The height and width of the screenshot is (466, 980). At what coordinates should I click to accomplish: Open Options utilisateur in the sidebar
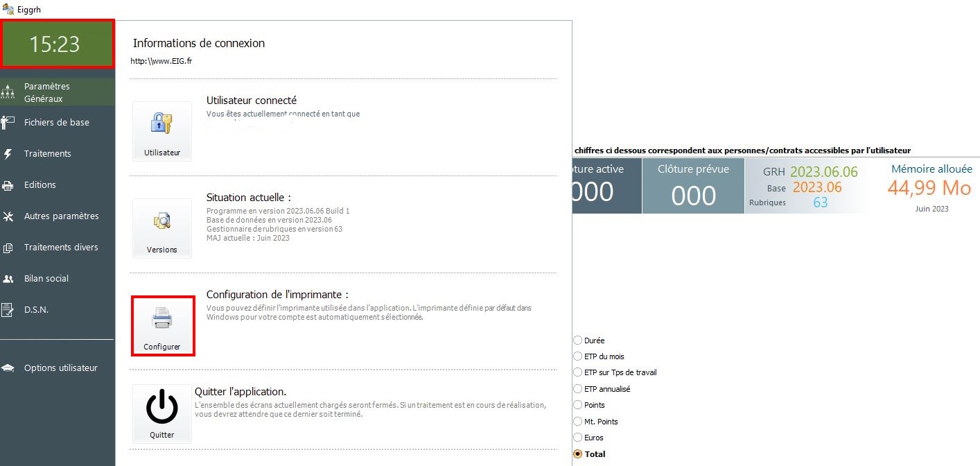point(60,368)
